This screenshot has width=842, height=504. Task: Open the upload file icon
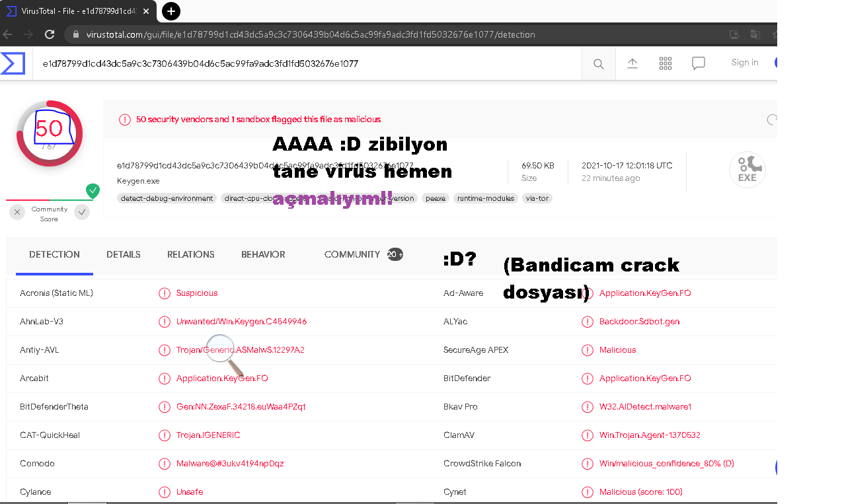point(632,63)
